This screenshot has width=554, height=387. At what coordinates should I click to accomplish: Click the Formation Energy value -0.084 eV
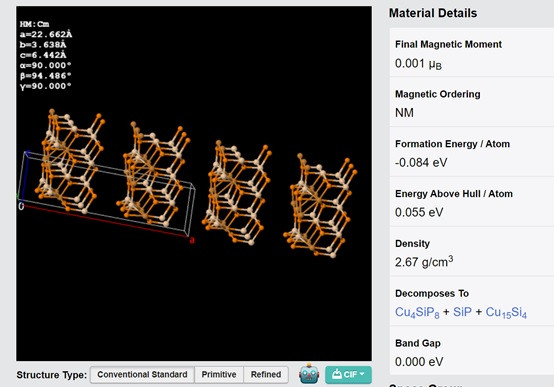[421, 163]
